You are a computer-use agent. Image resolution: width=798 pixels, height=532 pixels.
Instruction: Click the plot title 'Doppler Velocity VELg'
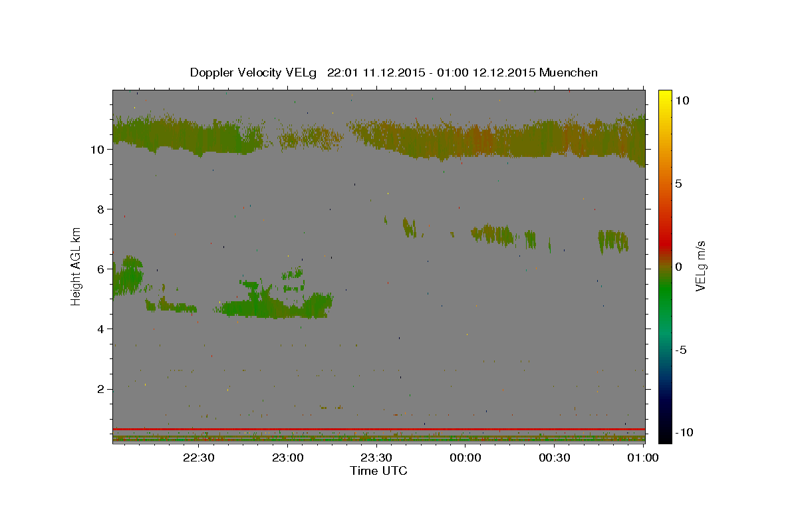click(x=254, y=72)
